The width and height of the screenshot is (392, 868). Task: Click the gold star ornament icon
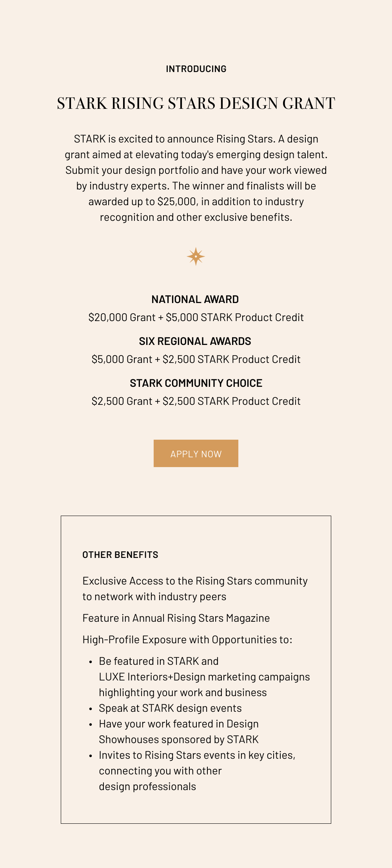tap(196, 256)
